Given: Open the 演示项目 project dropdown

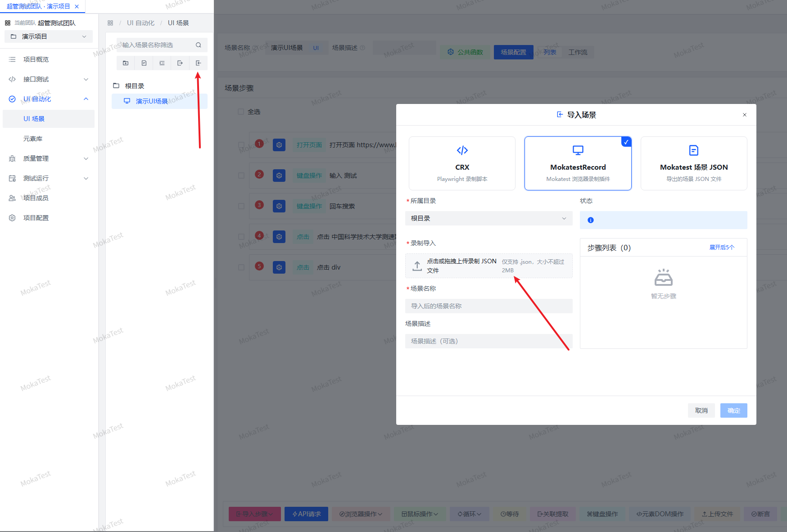Looking at the screenshot, I should click(x=49, y=36).
